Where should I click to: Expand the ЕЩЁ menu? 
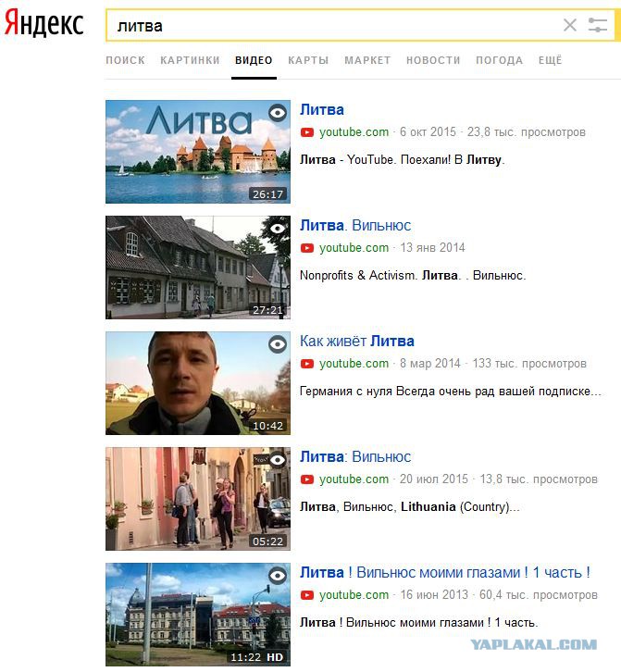[x=551, y=60]
